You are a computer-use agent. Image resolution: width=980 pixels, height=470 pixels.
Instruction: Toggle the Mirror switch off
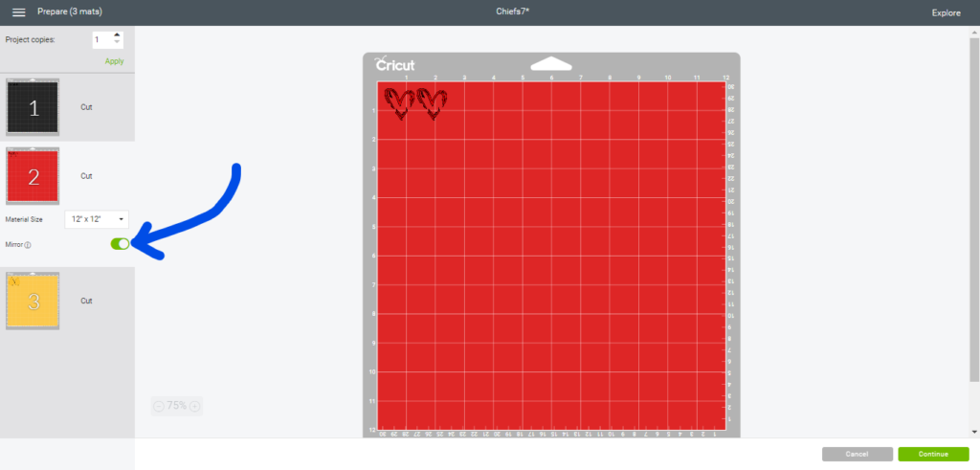[120, 244]
